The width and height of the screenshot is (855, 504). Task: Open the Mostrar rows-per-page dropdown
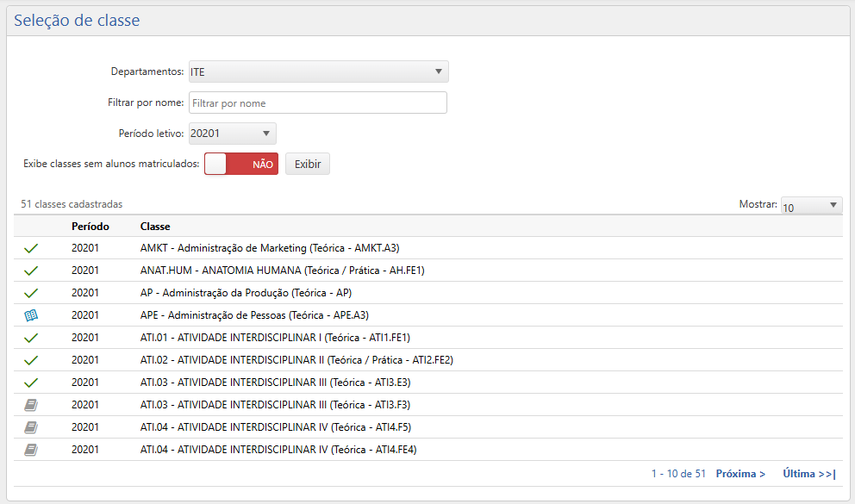(810, 206)
